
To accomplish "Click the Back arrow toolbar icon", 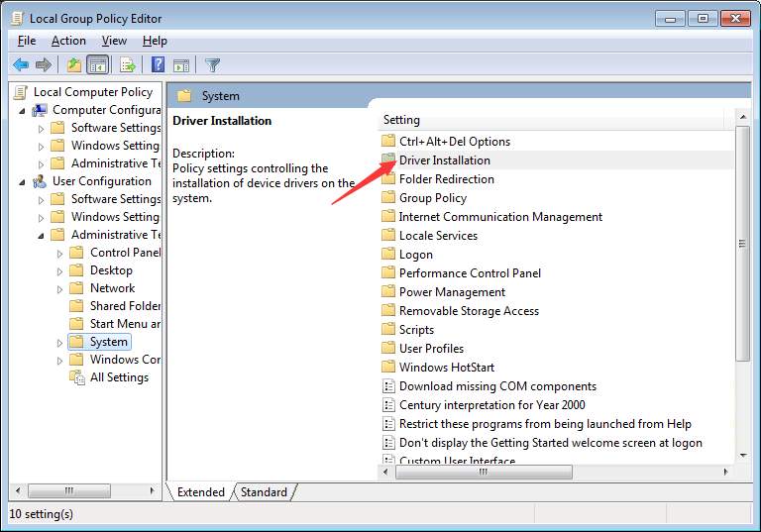I will pos(21,64).
